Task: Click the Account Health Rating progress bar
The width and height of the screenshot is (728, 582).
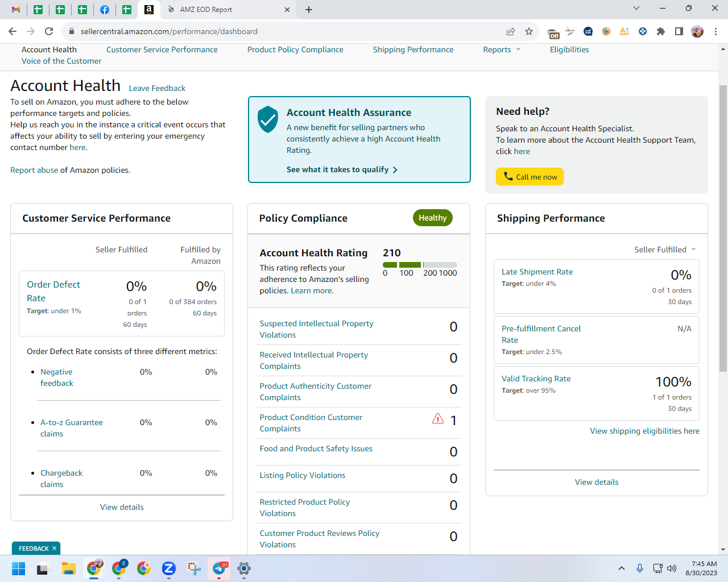Action: tap(420, 265)
